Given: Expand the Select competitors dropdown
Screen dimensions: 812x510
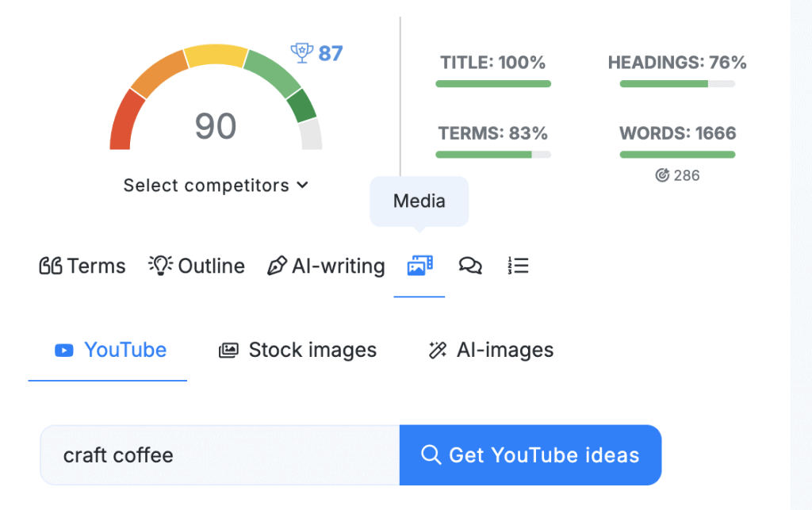Looking at the screenshot, I should pyautogui.click(x=216, y=186).
